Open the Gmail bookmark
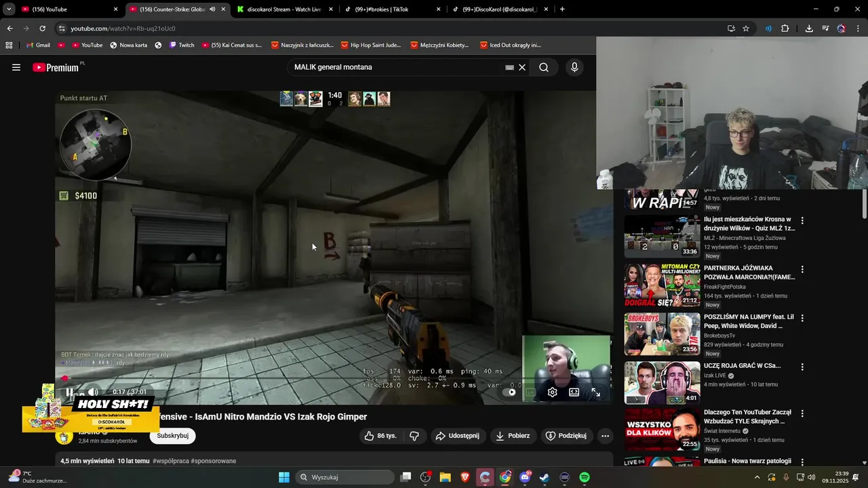Screen dimensions: 868x488 pyautogui.click(x=38, y=45)
